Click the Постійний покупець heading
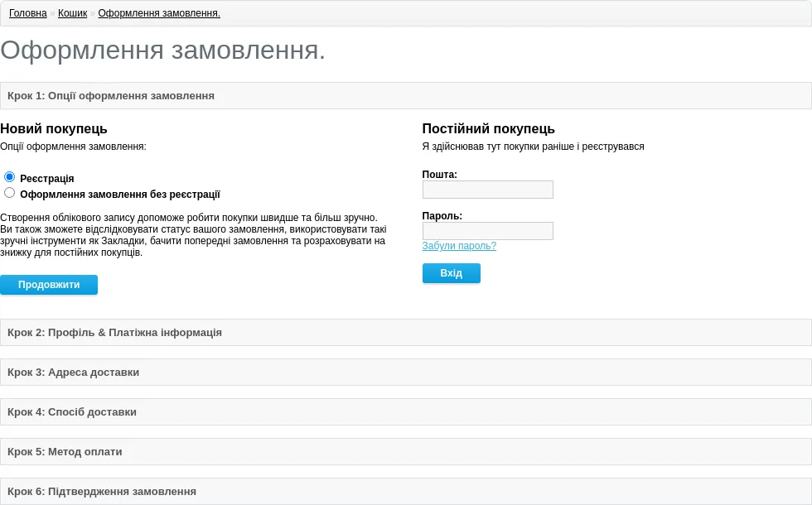The image size is (812, 505). (x=488, y=128)
